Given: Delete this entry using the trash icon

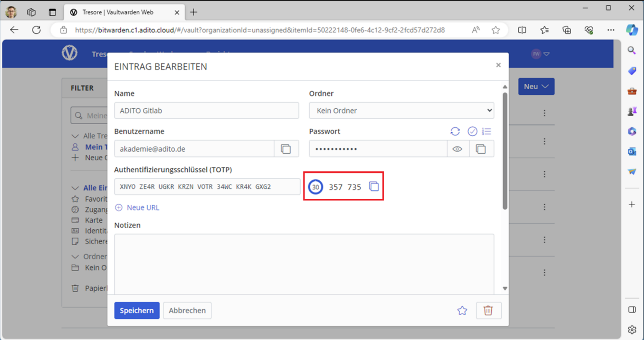Looking at the screenshot, I should click(x=488, y=310).
